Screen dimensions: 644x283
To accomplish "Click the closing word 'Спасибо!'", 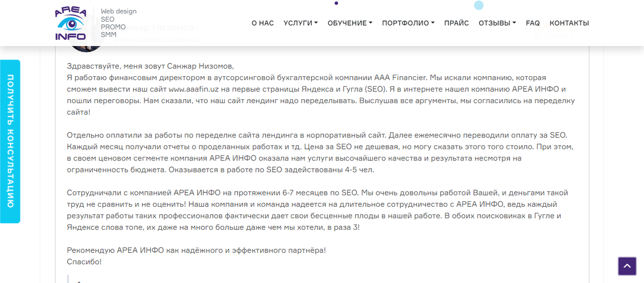I will (84, 262).
